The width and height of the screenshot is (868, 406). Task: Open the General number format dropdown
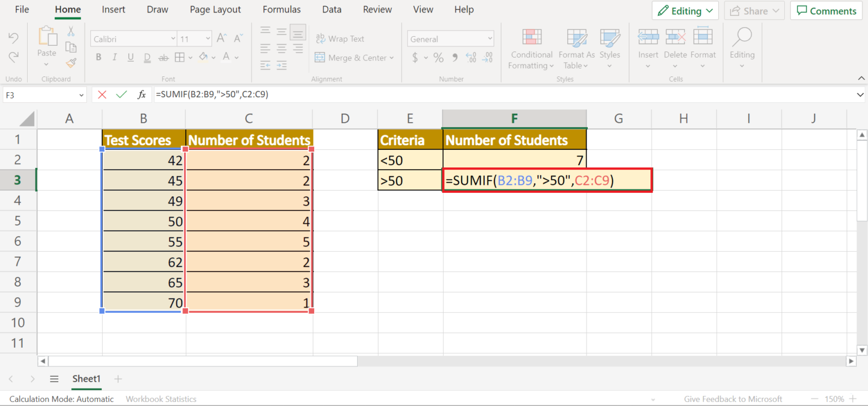click(489, 39)
